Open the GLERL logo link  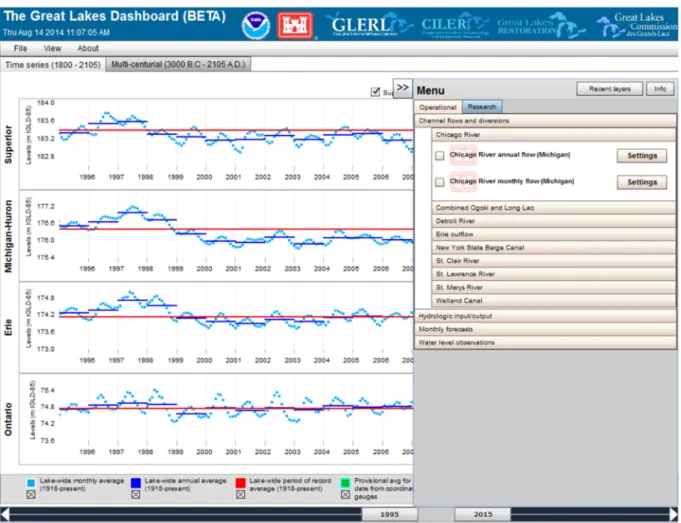pyautogui.click(x=369, y=25)
